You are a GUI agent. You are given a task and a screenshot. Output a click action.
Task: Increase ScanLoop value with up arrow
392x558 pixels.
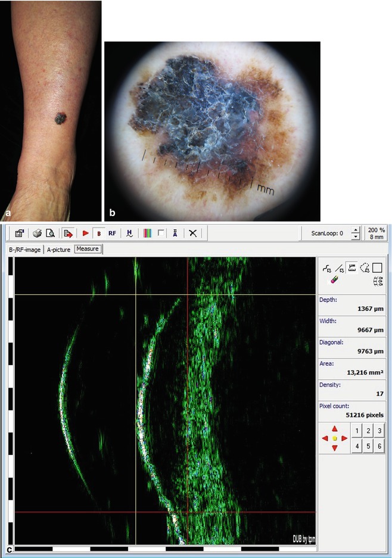click(355, 230)
